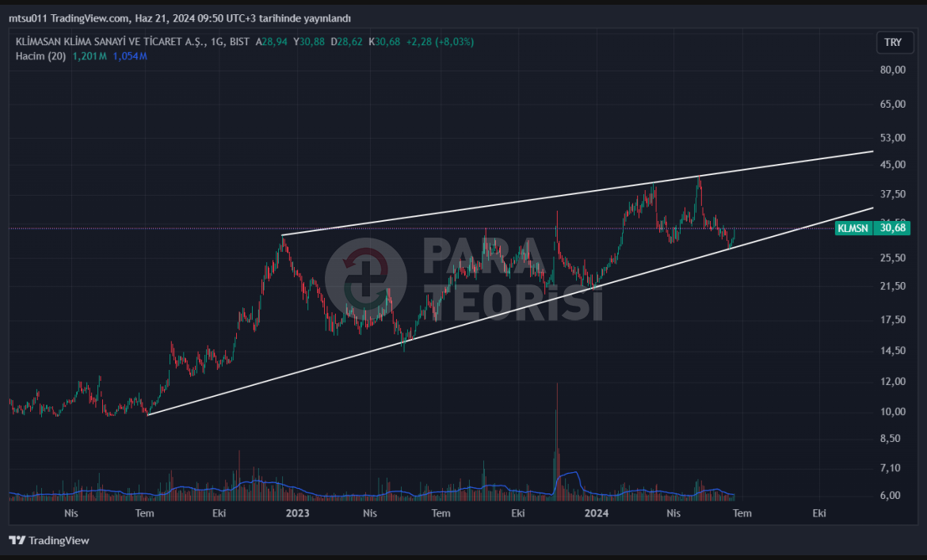Click the Hacim (20) volume indicator label

(x=40, y=56)
